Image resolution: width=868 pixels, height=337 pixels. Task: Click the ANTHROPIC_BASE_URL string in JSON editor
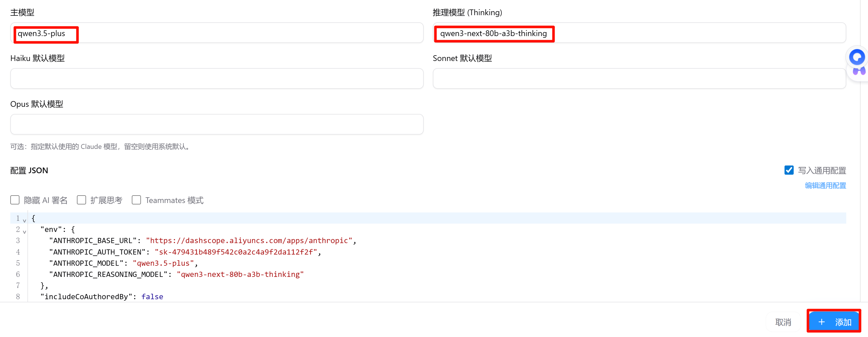pos(249,241)
